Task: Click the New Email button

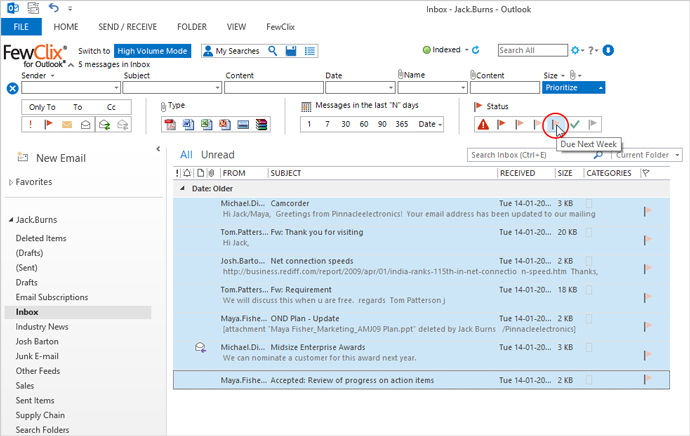Action: click(x=60, y=157)
